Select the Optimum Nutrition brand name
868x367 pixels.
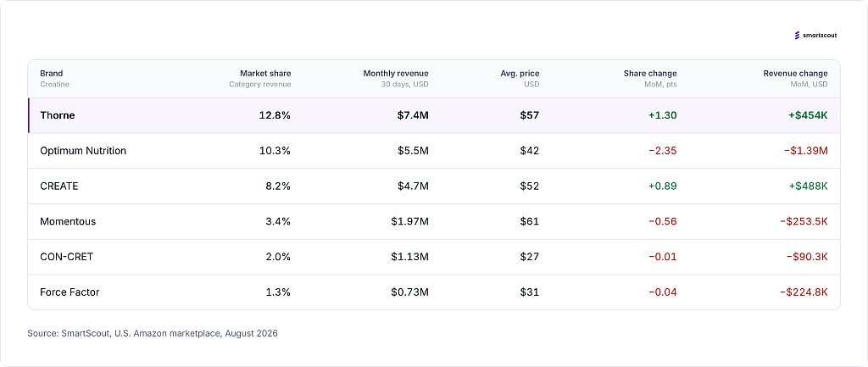pos(83,151)
